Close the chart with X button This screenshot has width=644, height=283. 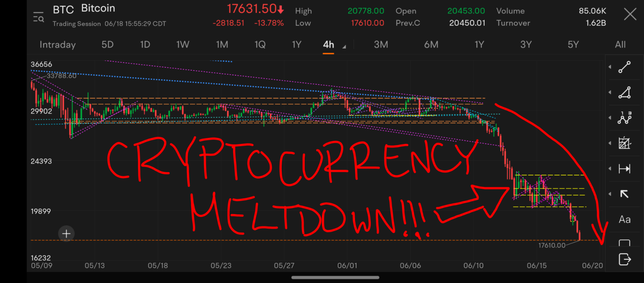point(630,15)
